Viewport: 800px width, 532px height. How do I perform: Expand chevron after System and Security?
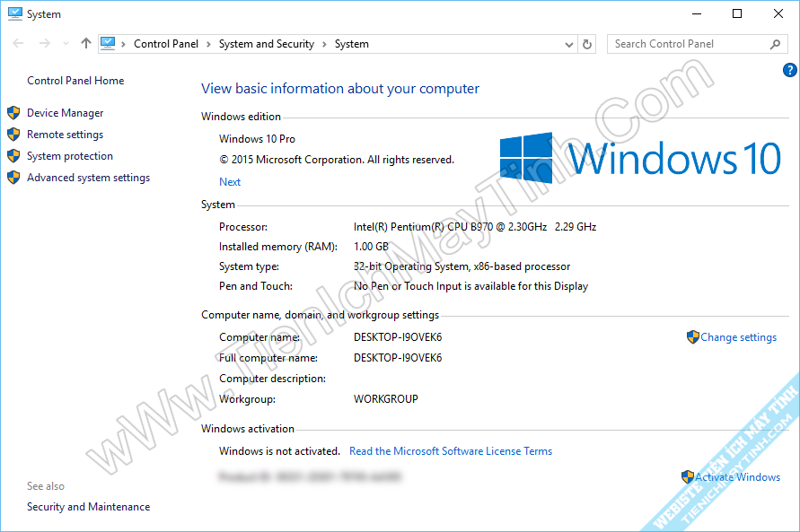coord(324,44)
